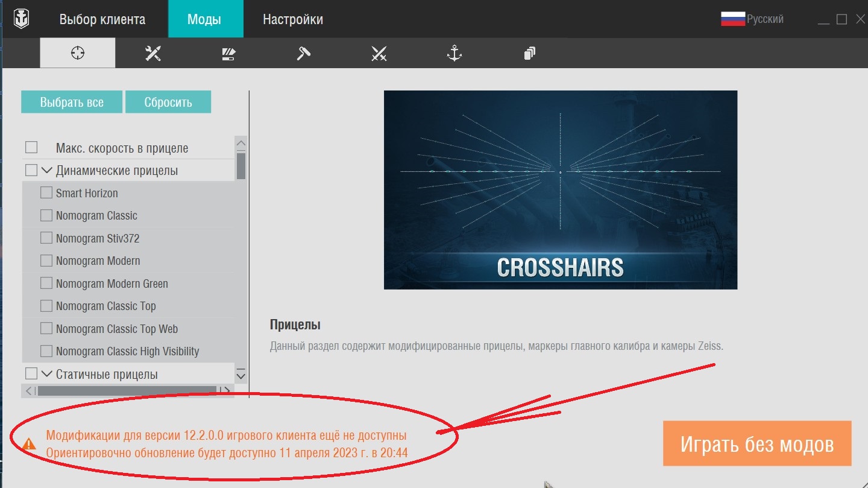Open the Моды tab

tap(204, 19)
